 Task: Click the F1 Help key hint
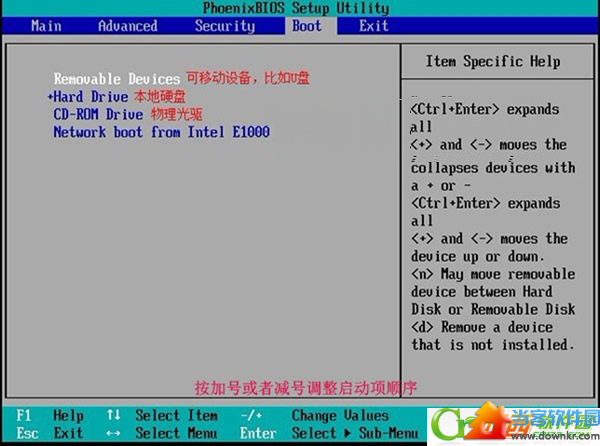50,415
